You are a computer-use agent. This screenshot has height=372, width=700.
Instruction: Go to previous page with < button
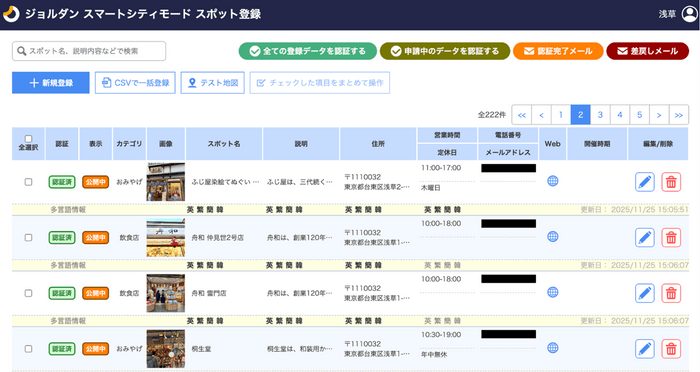(541, 115)
